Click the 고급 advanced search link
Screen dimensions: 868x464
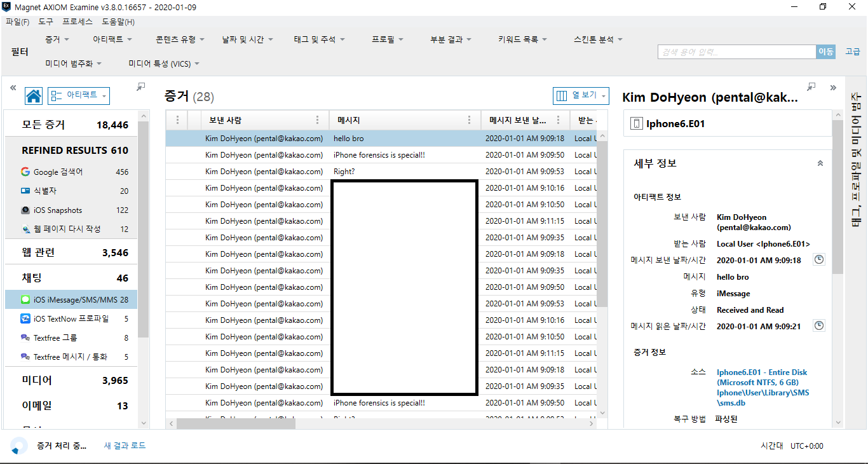(x=853, y=51)
